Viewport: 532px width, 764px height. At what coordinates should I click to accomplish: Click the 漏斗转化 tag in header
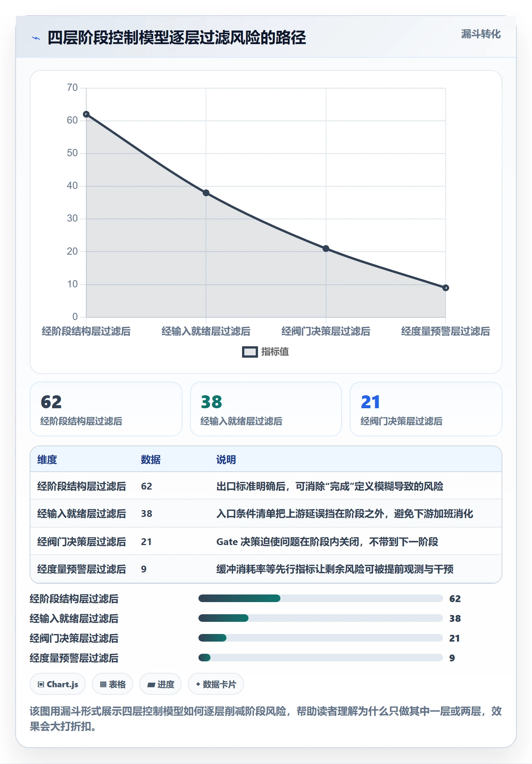tap(481, 34)
